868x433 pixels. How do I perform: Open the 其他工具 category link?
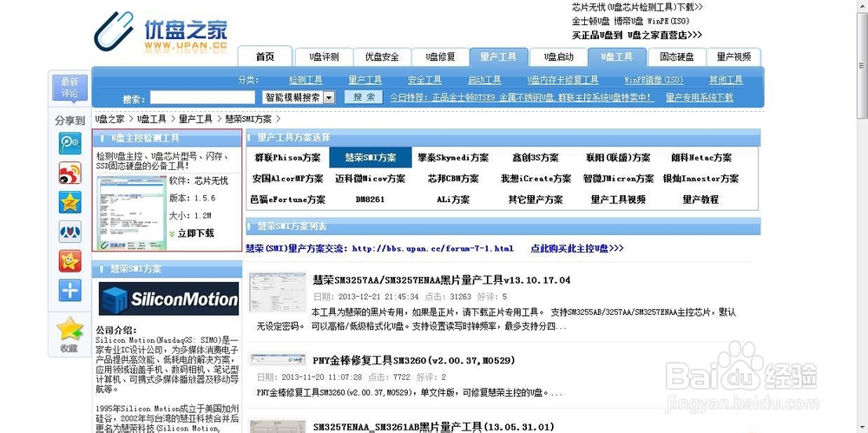pos(727,81)
